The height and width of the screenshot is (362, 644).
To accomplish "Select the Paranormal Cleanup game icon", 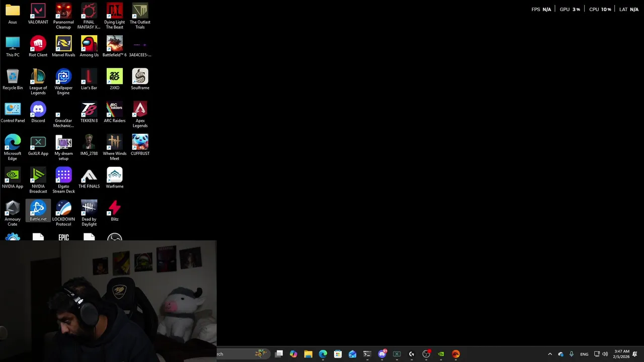I will 63,16.
